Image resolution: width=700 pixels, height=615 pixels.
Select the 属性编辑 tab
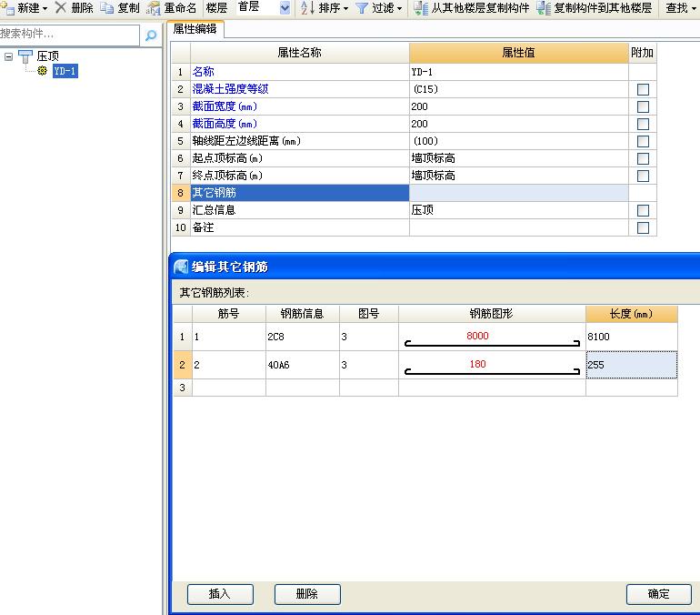[x=195, y=29]
